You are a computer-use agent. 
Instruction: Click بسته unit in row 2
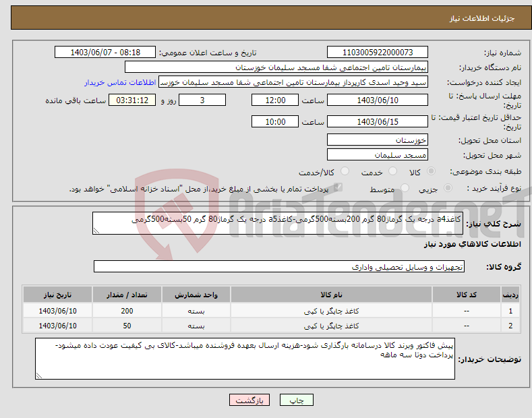pyautogui.click(x=196, y=326)
